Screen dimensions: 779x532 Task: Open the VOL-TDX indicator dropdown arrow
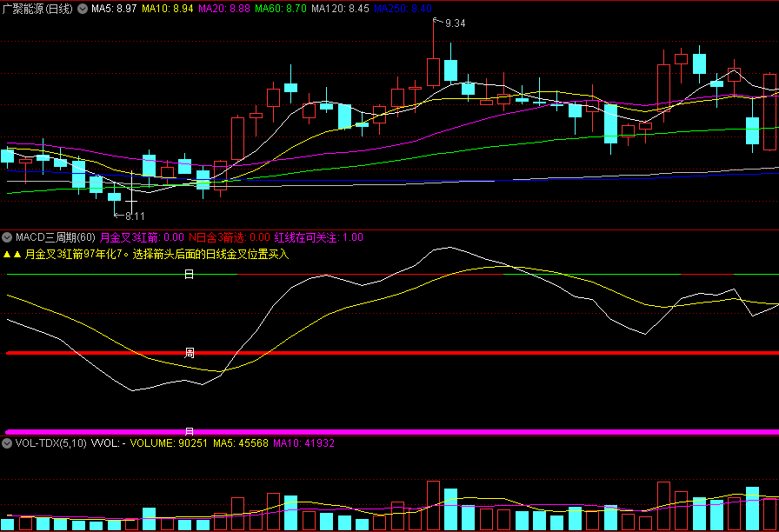(x=7, y=443)
